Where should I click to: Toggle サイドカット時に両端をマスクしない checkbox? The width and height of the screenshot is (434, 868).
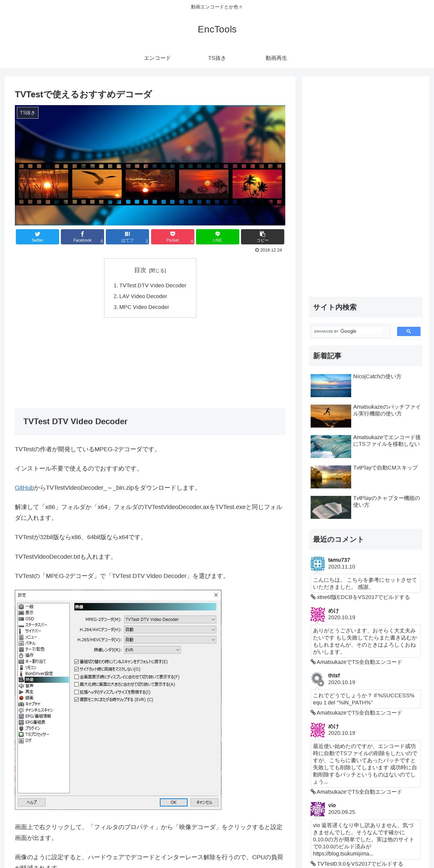click(x=77, y=669)
